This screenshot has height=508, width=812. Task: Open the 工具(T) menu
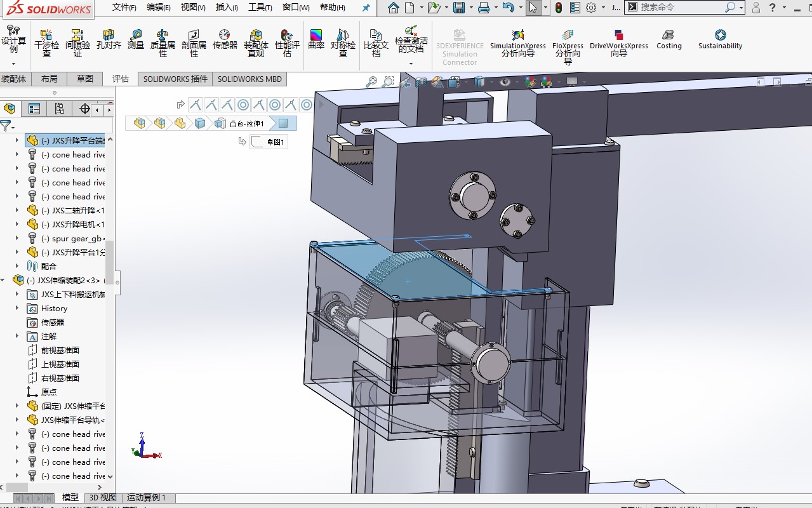[x=260, y=8]
